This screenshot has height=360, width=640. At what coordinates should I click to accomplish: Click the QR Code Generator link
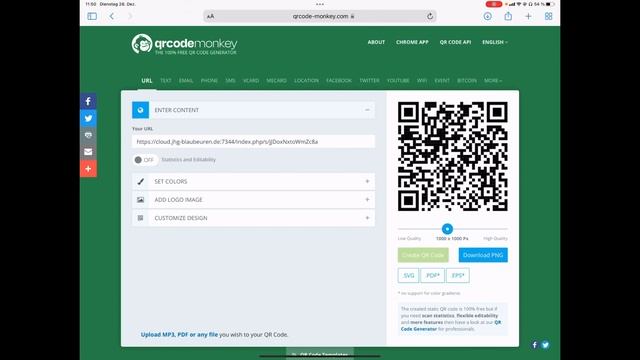tap(451, 325)
